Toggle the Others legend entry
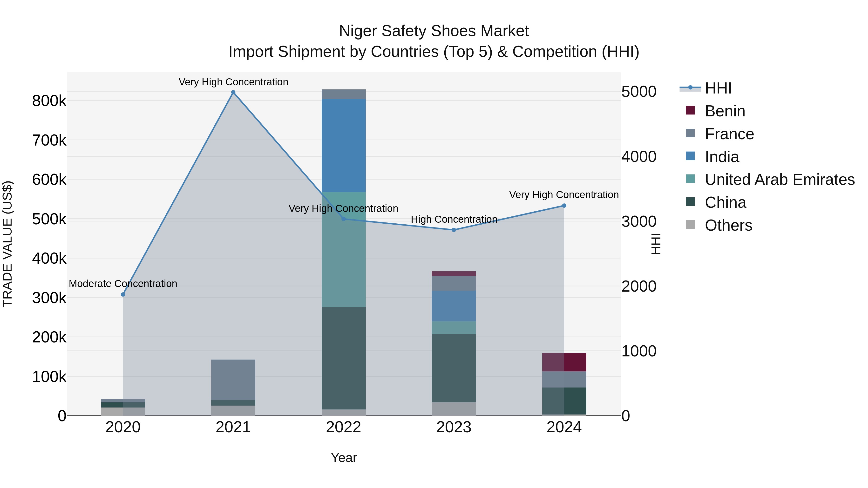Screen dimensions: 868x488 [719, 225]
